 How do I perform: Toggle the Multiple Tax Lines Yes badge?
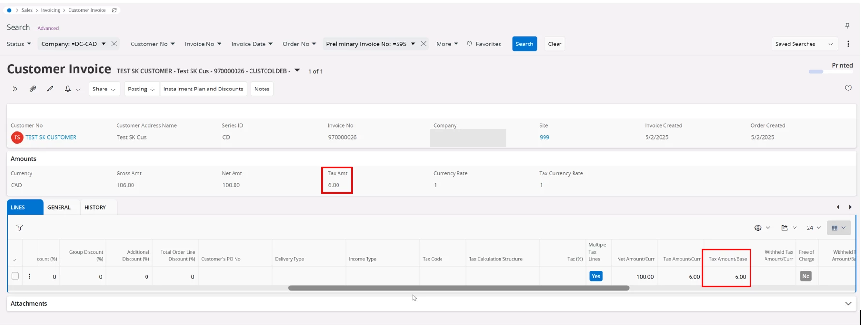596,276
